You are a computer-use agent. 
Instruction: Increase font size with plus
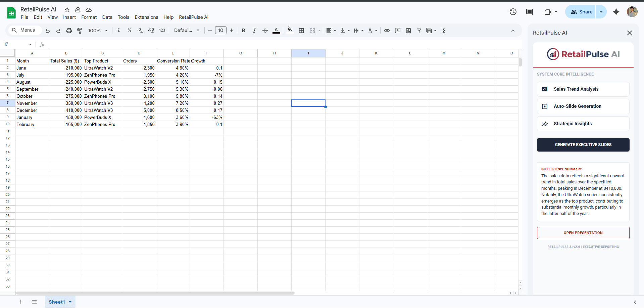coord(232,30)
